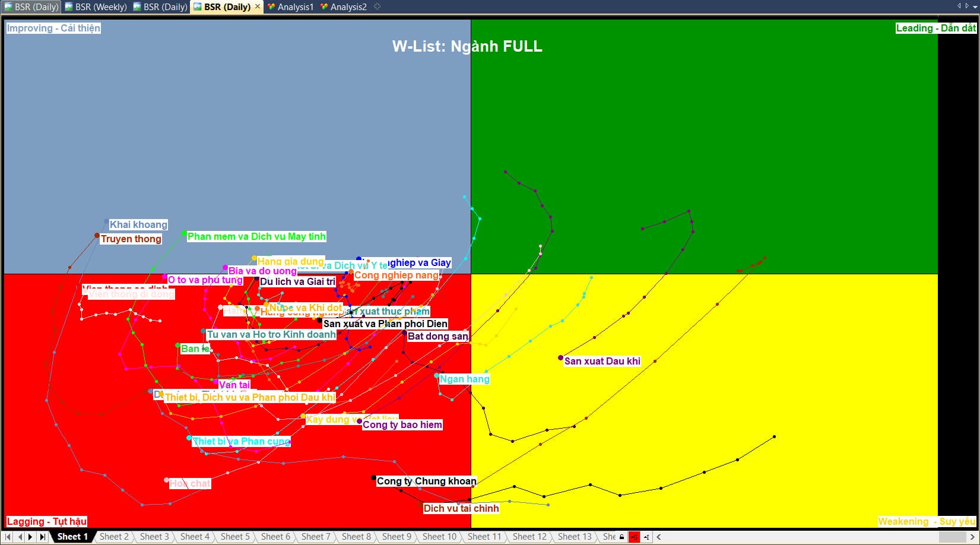The height and width of the screenshot is (545, 980).
Task: Jump to the first sheet tab
Action: (x=8, y=537)
